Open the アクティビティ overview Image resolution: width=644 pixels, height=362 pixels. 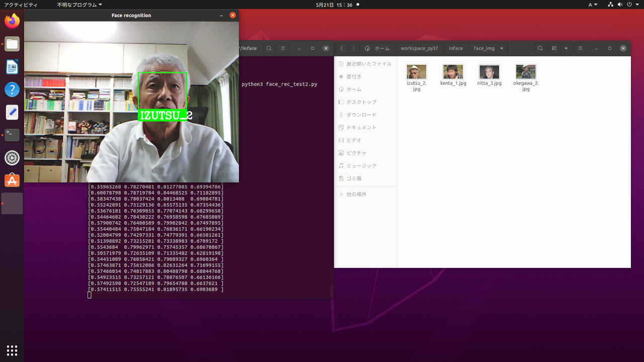tap(21, 5)
